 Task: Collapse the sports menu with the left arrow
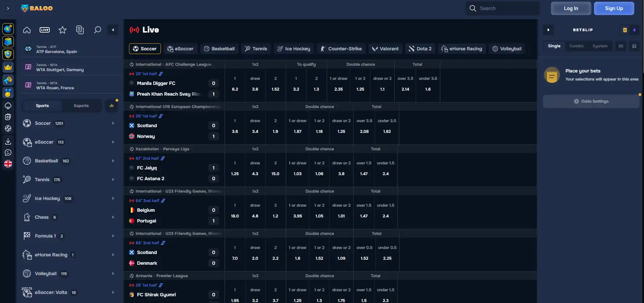(x=113, y=30)
